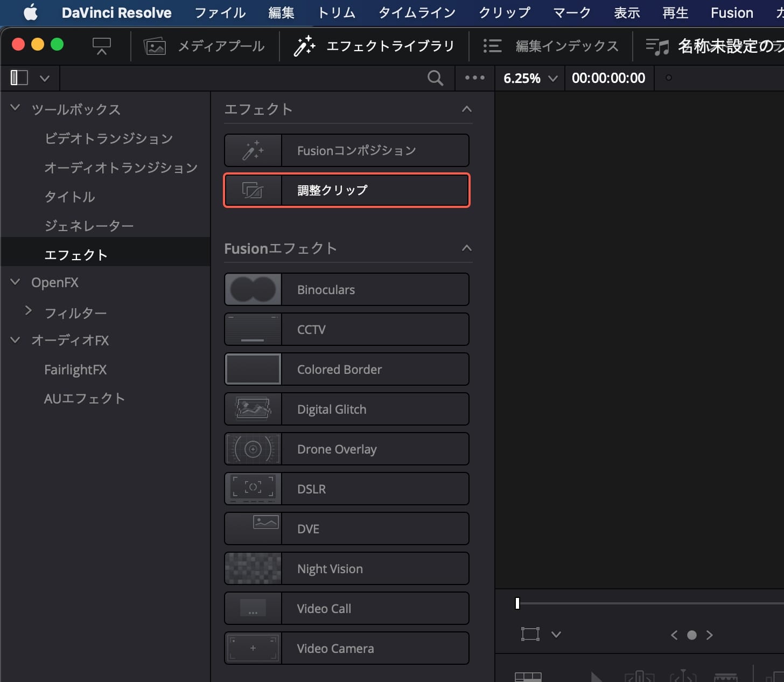Click the 調整クリップ icon
The height and width of the screenshot is (682, 784).
(x=253, y=190)
